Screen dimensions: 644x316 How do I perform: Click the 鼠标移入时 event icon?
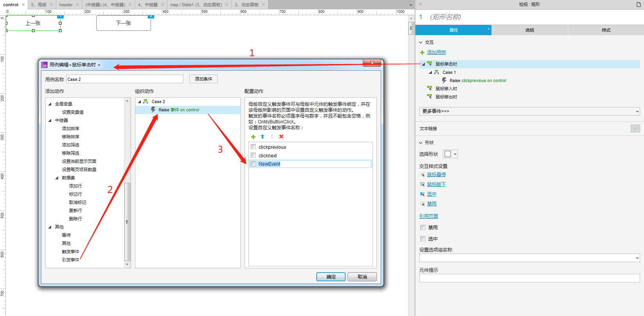point(429,89)
